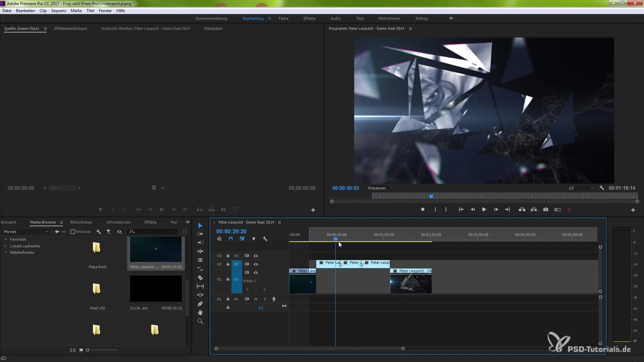The height and width of the screenshot is (362, 644).
Task: Select the Selection tool arrow
Action: pyautogui.click(x=200, y=225)
